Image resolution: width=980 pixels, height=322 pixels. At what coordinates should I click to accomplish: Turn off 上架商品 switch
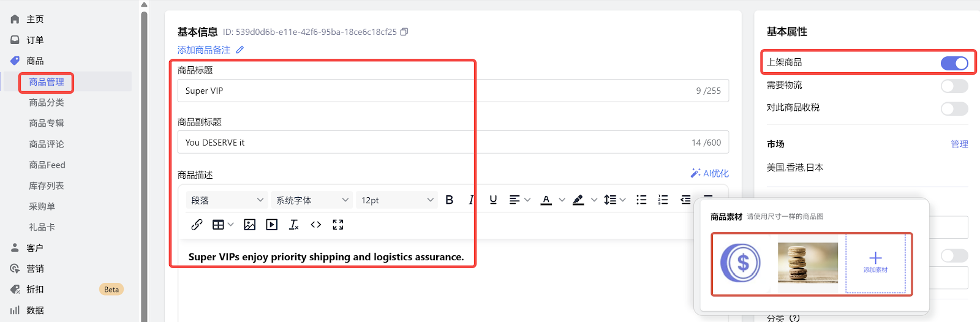point(954,63)
